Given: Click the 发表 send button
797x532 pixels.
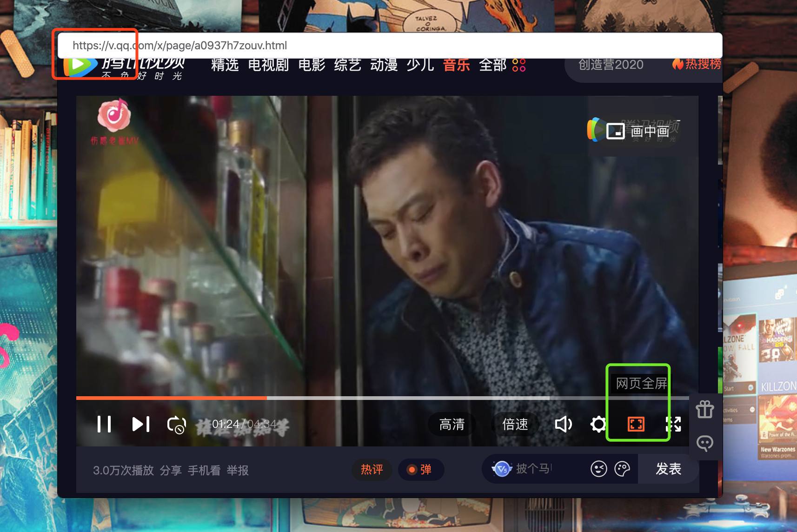Looking at the screenshot, I should click(669, 469).
